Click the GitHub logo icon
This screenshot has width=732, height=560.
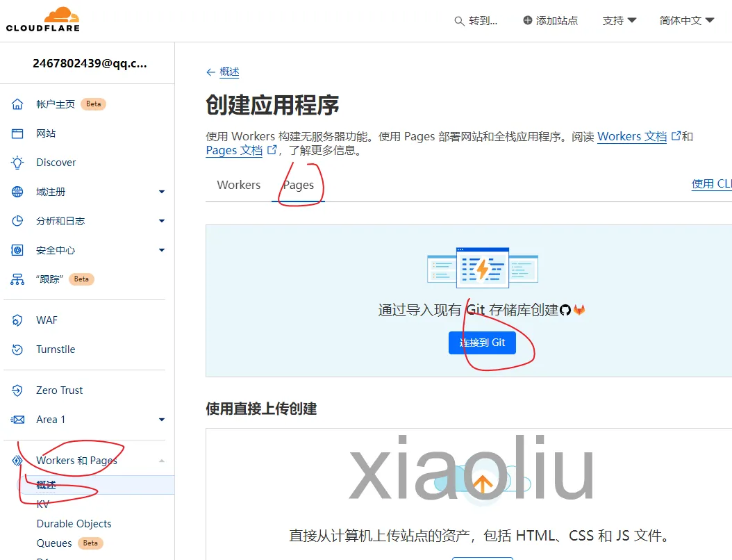(x=565, y=310)
